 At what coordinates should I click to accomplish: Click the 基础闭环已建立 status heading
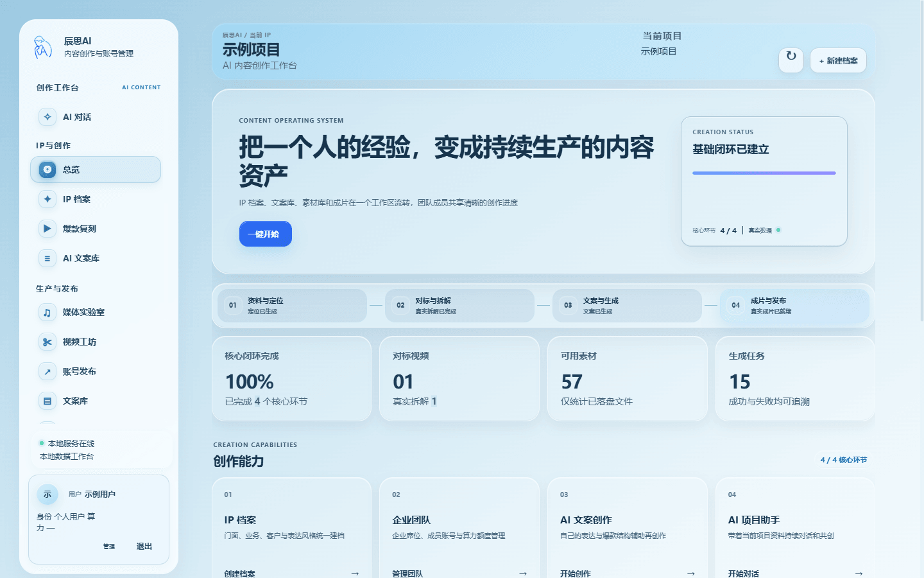coord(731,149)
